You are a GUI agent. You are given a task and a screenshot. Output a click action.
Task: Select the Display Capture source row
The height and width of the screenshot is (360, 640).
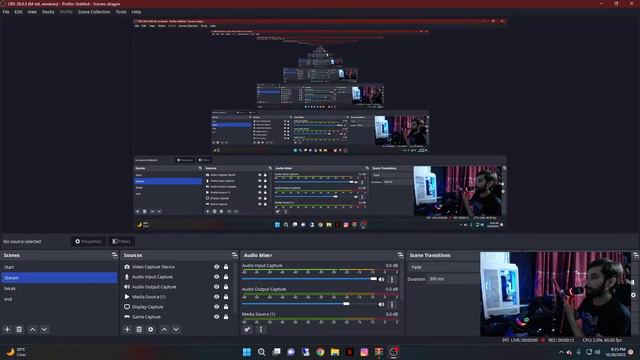(x=178, y=307)
